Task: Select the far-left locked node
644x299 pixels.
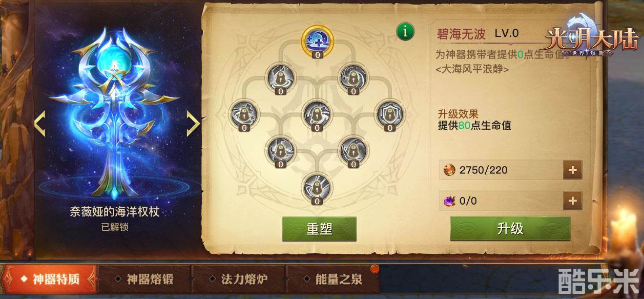Action: [x=243, y=113]
